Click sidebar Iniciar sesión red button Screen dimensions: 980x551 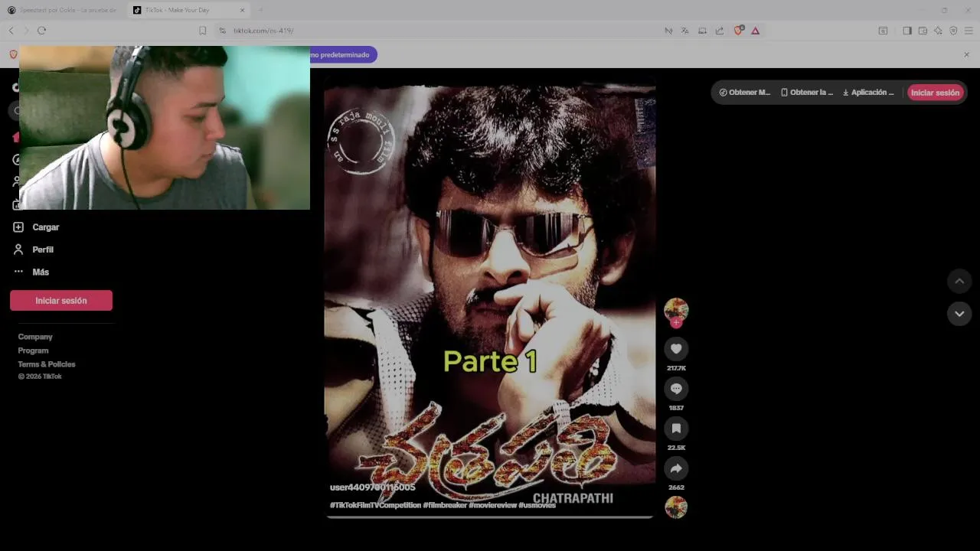61,301
